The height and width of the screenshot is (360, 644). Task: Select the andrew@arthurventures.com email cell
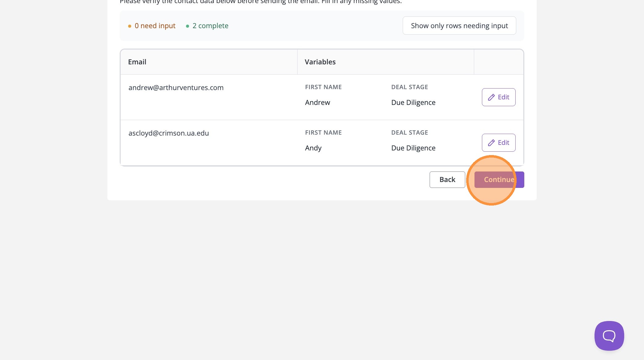[176, 88]
